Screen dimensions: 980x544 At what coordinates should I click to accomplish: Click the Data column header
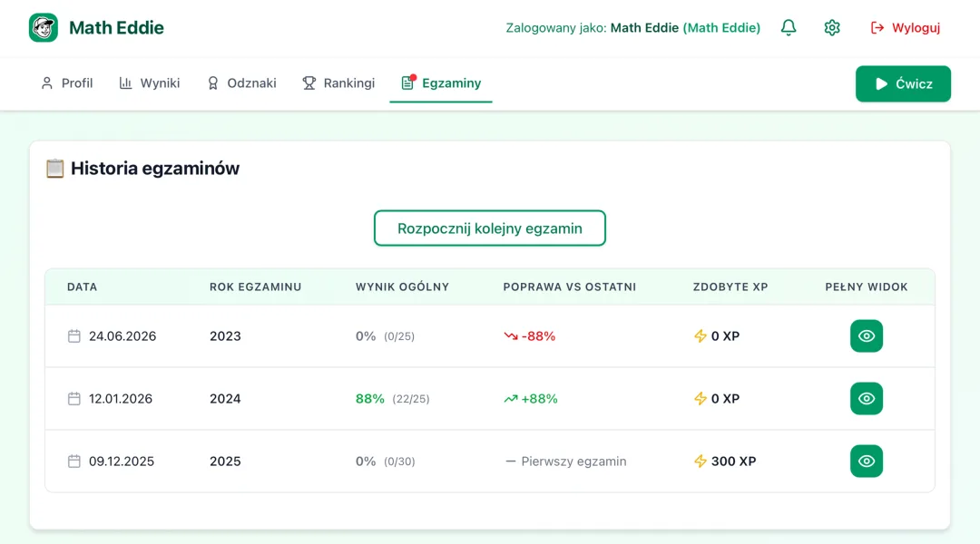[83, 287]
